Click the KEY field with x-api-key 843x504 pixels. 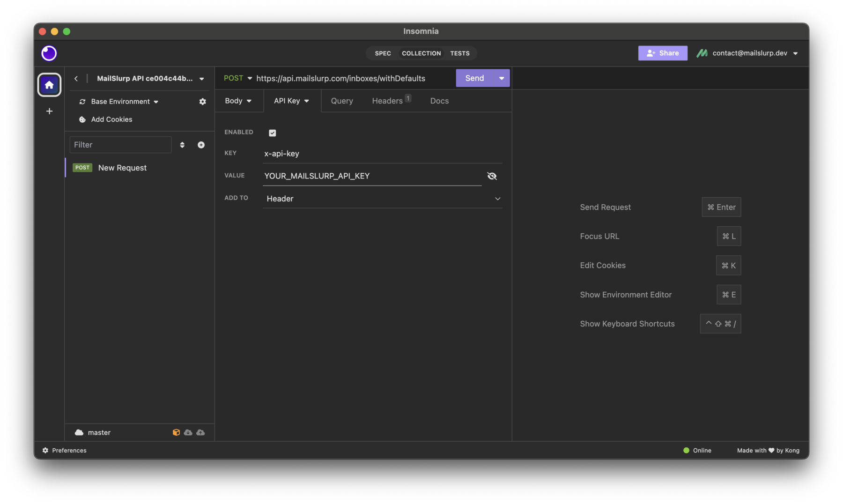(x=382, y=154)
